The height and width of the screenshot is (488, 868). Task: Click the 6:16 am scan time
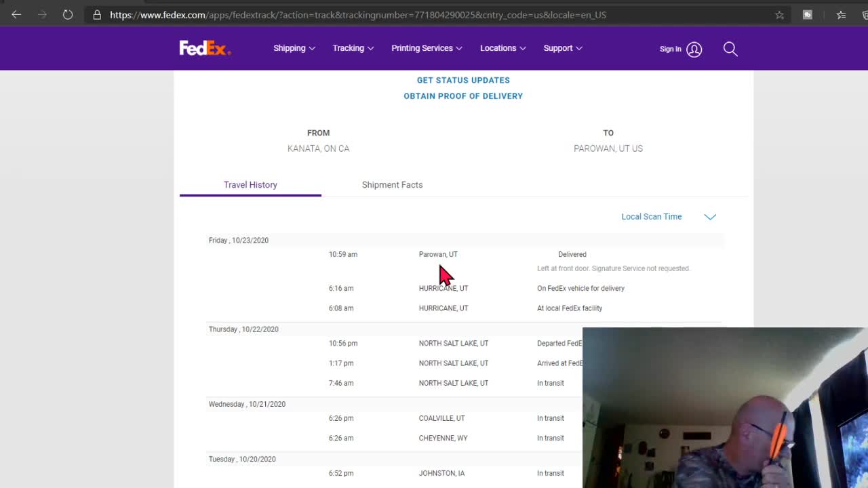(341, 288)
